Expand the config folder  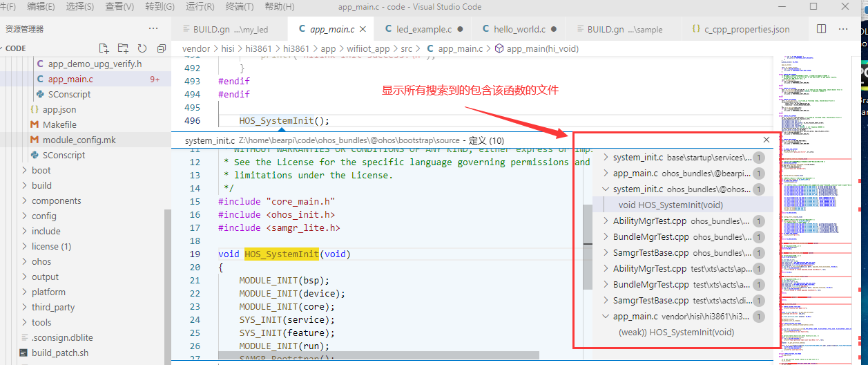click(x=44, y=216)
